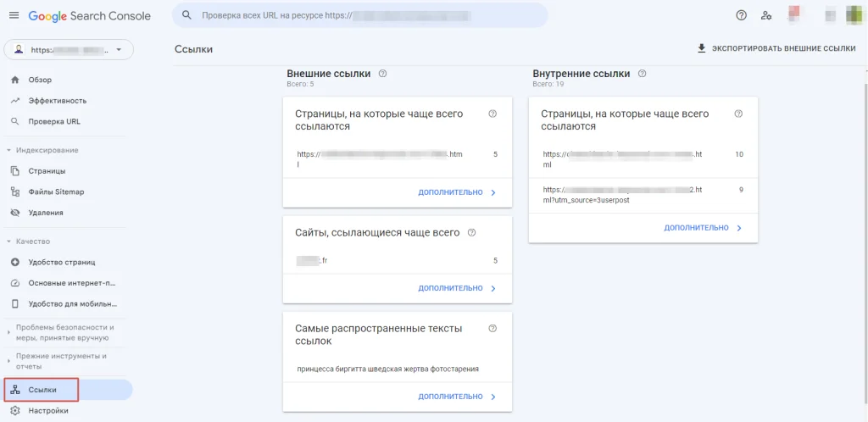Open the help question mark in header
The width and height of the screenshot is (868, 422).
click(x=741, y=15)
